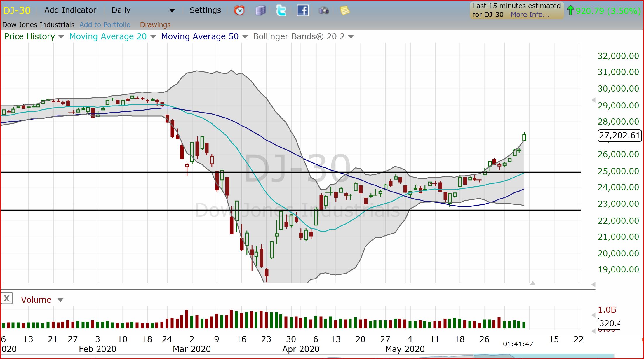Click the green up arrow price change
Screen dimensions: 644x359
tap(570, 11)
